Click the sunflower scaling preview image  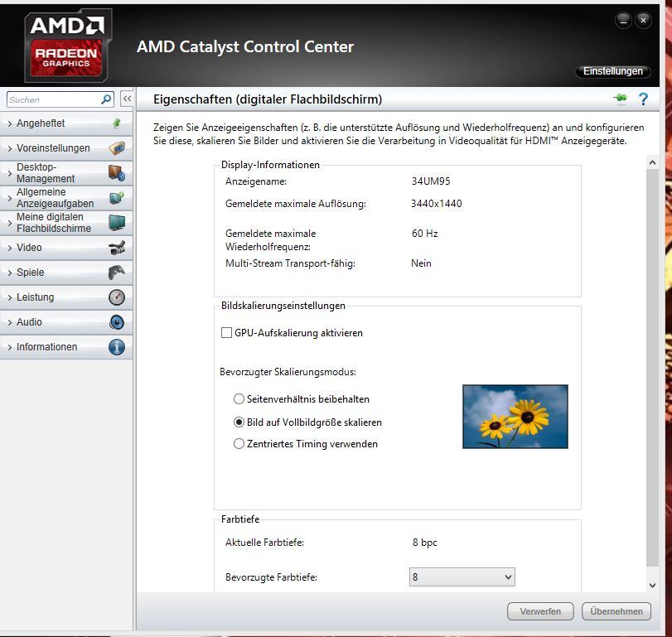click(515, 417)
